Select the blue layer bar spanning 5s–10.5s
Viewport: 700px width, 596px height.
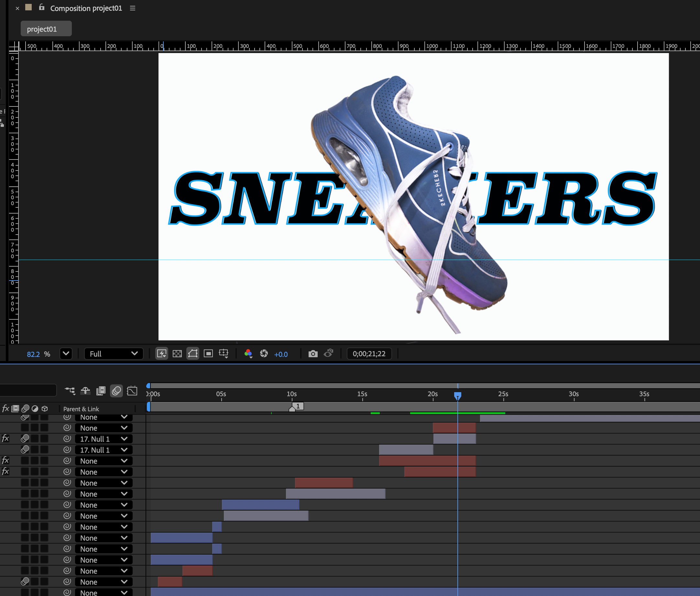260,505
